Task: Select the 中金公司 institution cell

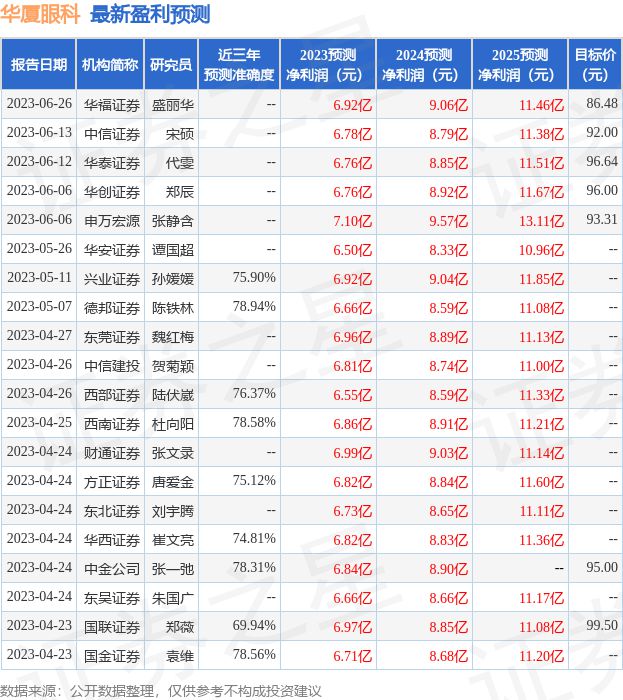Action: click(112, 569)
